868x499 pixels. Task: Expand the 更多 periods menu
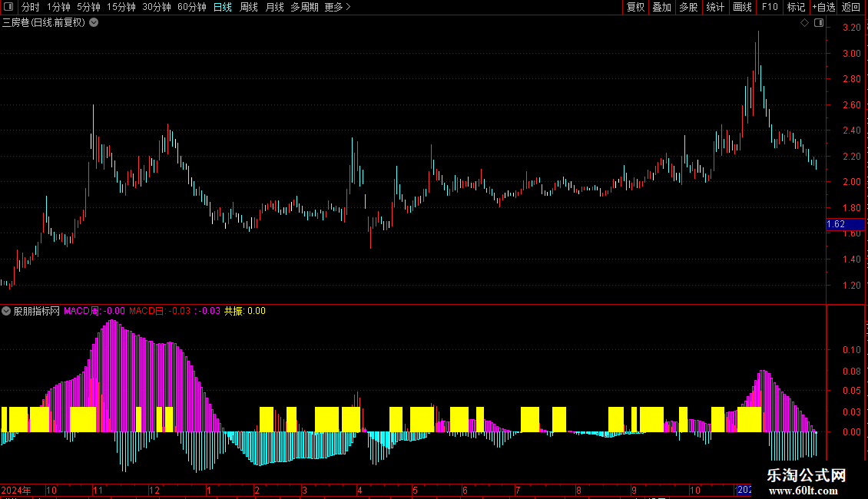tap(337, 7)
